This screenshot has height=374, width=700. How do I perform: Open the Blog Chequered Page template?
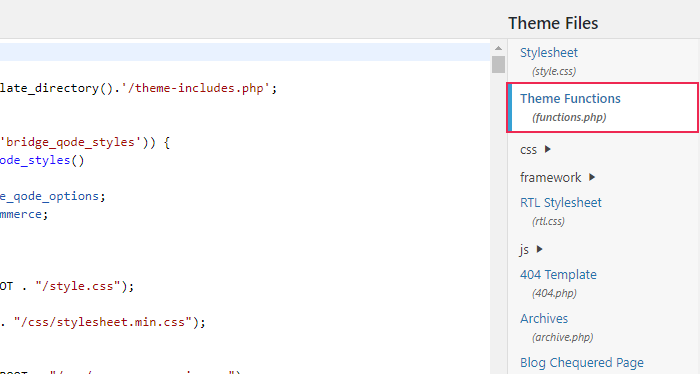pyautogui.click(x=582, y=362)
